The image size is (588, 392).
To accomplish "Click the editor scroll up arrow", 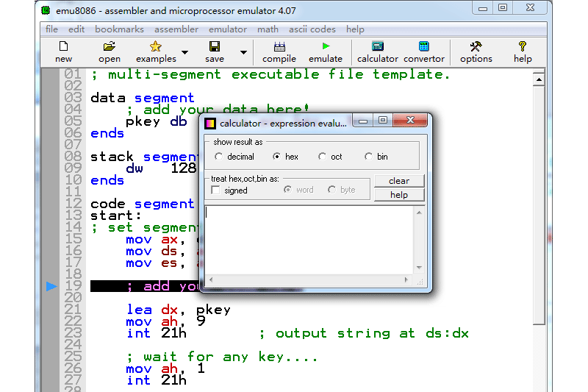I will point(539,79).
